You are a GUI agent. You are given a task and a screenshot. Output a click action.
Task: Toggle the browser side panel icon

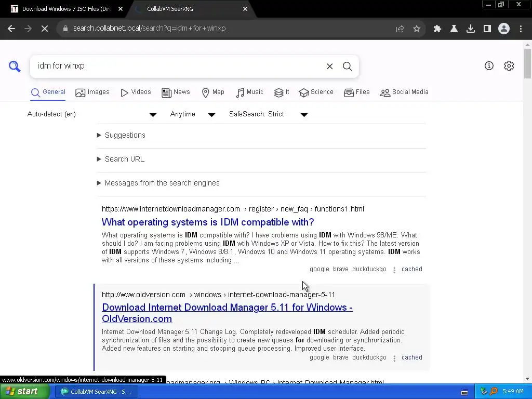point(487,29)
